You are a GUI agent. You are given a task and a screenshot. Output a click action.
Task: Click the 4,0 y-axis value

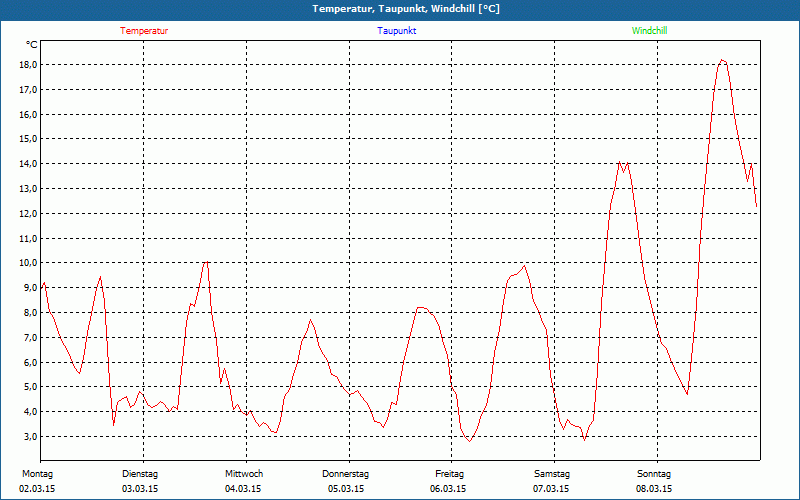30,412
